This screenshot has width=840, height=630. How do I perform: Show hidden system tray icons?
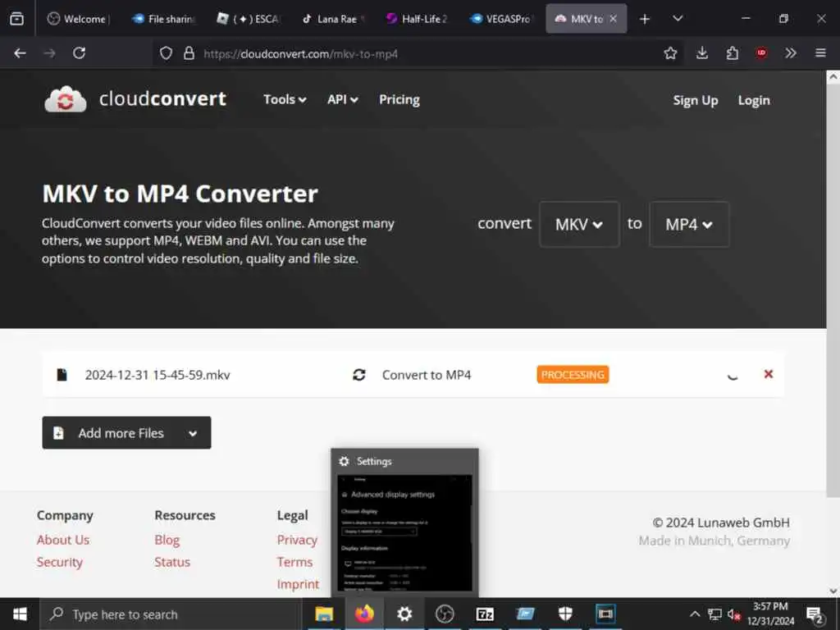[695, 614]
